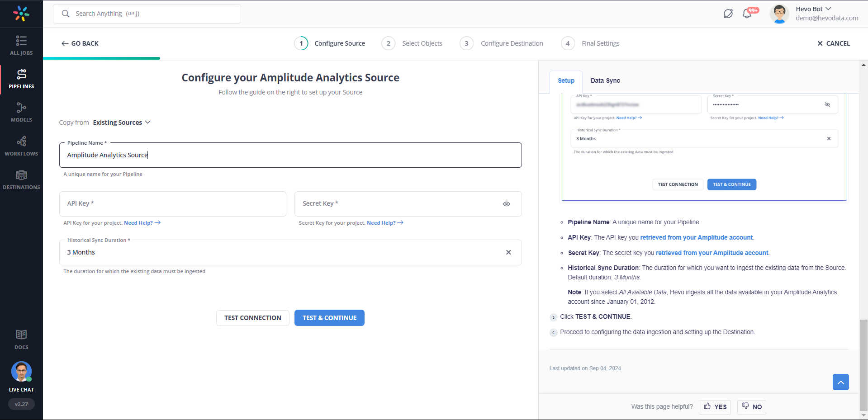Click the Search Anything box
Image resolution: width=868 pixels, height=420 pixels.
[147, 14]
